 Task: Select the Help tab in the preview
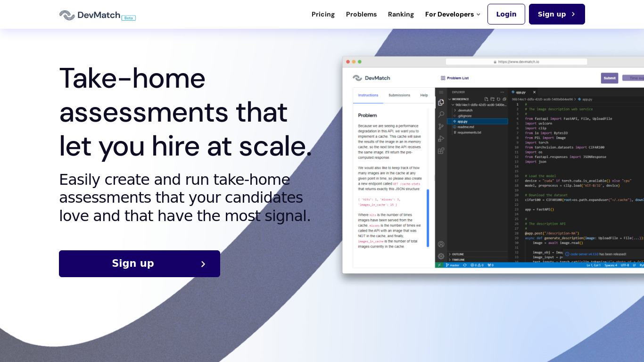click(x=424, y=95)
